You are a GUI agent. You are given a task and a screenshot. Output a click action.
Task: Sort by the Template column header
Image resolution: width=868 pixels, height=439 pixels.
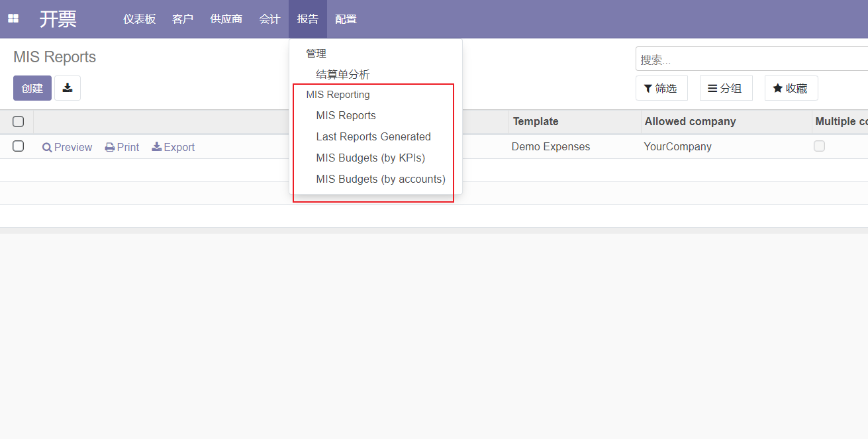coord(536,122)
